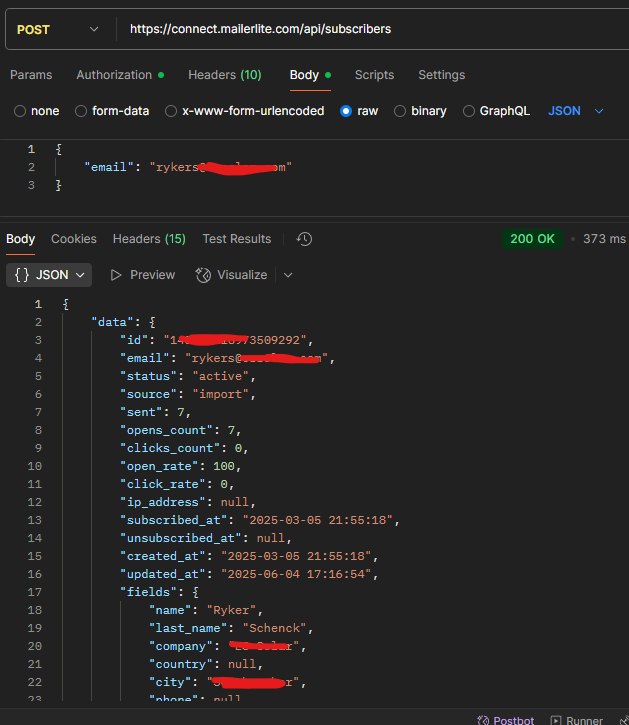Click the "clicks_count": 0 line

184,448
